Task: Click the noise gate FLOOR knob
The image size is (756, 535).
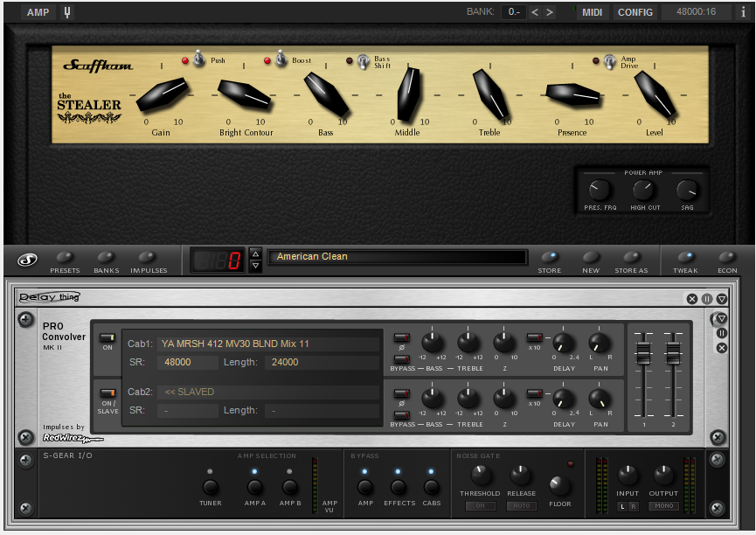Action: pos(559,486)
